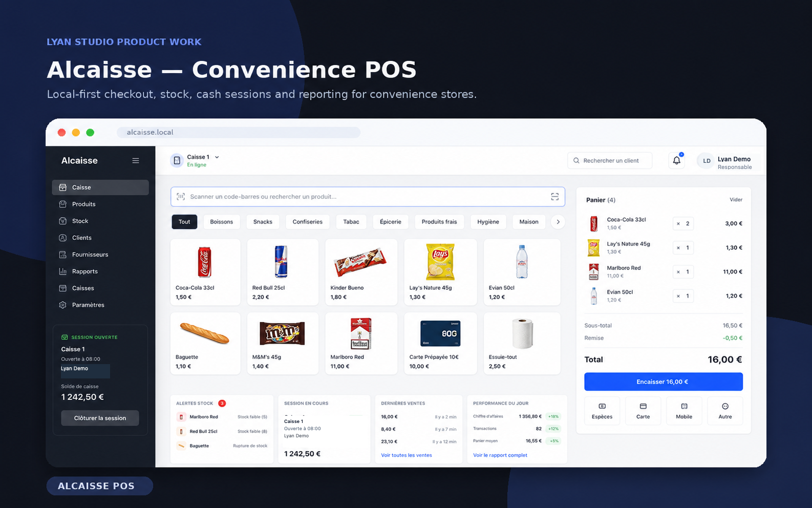Add Baguette product card
This screenshot has height=508, width=812.
[205, 344]
